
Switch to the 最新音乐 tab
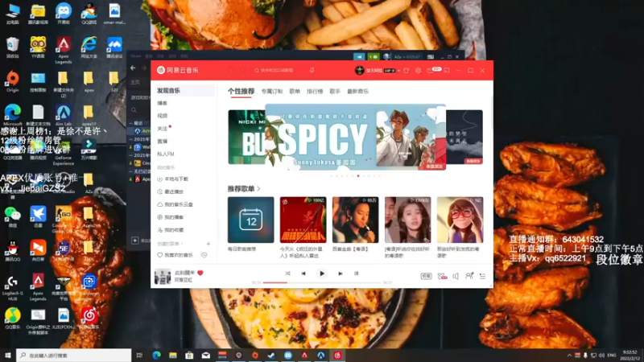pos(357,92)
